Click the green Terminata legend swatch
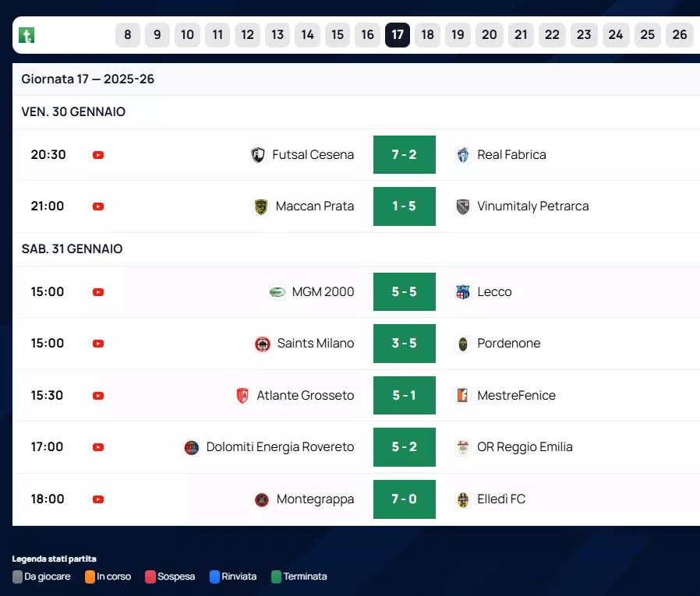700x596 pixels. 276,577
